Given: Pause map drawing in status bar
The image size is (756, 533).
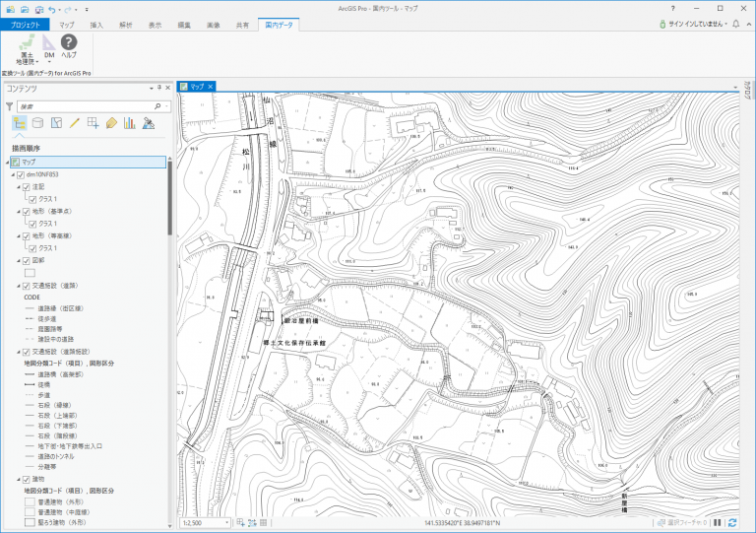Looking at the screenshot, I should click(x=718, y=522).
